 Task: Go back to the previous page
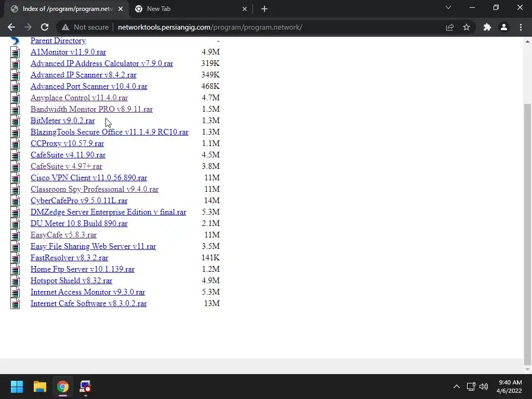(x=11, y=27)
